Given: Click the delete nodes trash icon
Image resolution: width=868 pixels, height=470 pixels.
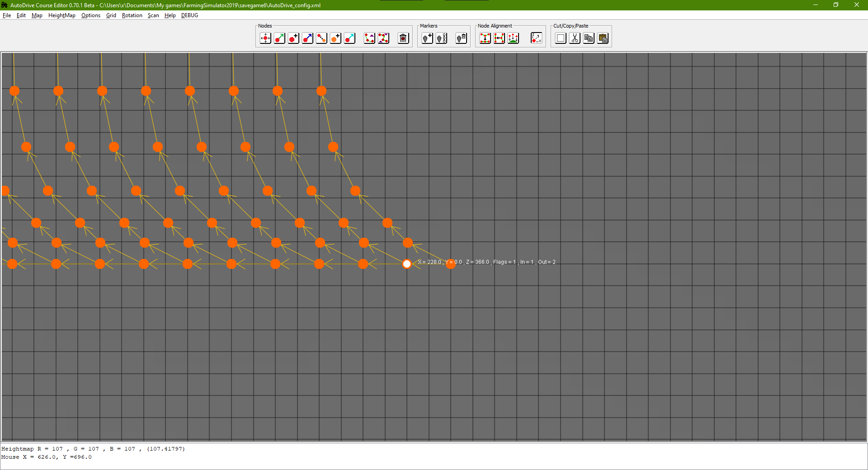Looking at the screenshot, I should [403, 38].
